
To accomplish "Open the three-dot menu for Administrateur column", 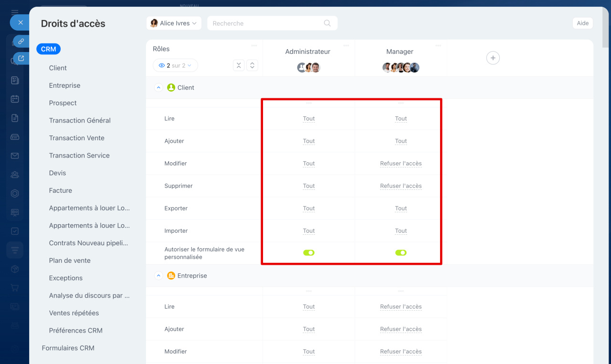I will 346,46.
